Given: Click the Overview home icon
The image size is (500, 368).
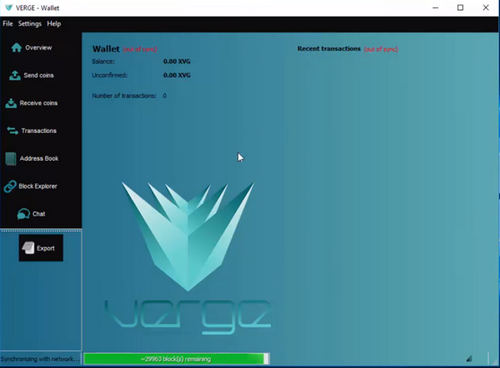Looking at the screenshot, I should point(16,48).
